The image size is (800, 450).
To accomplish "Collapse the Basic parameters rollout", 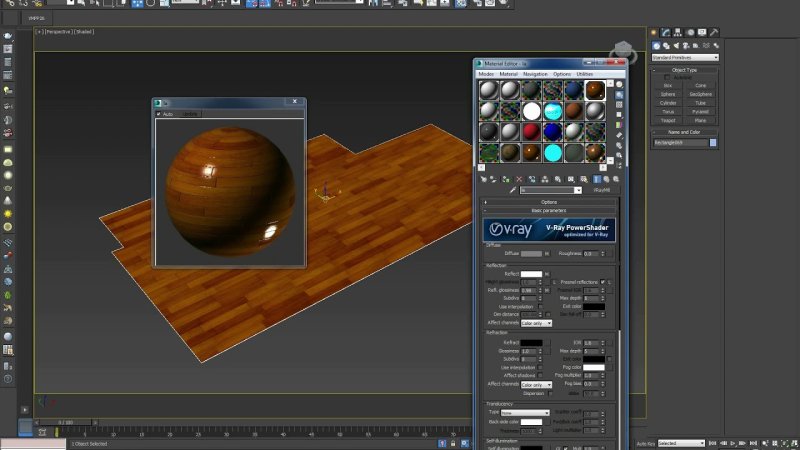I will click(549, 210).
